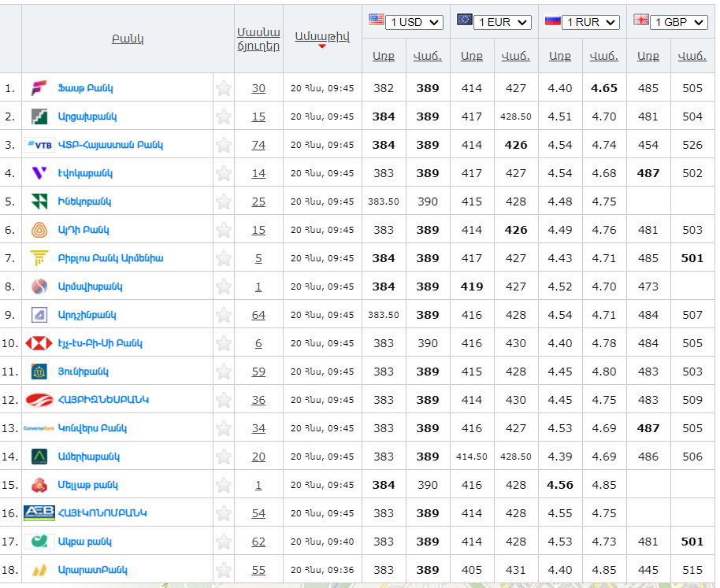
Task: Open the 1 GBP currency dropdown
Action: click(679, 22)
